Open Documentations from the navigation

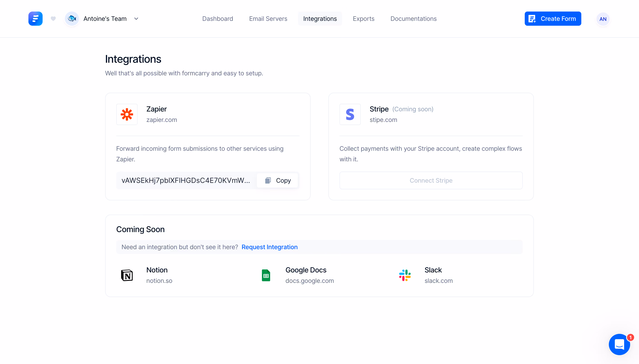point(413,19)
